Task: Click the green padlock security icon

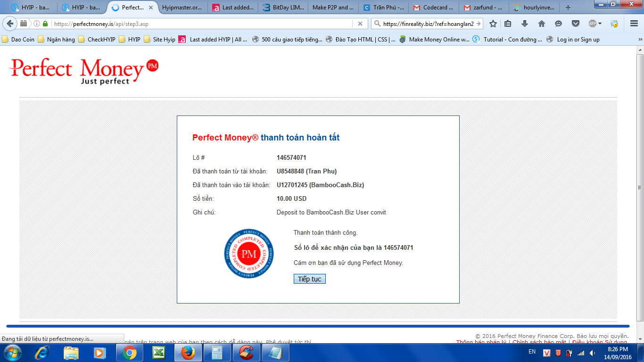Action: point(45,24)
